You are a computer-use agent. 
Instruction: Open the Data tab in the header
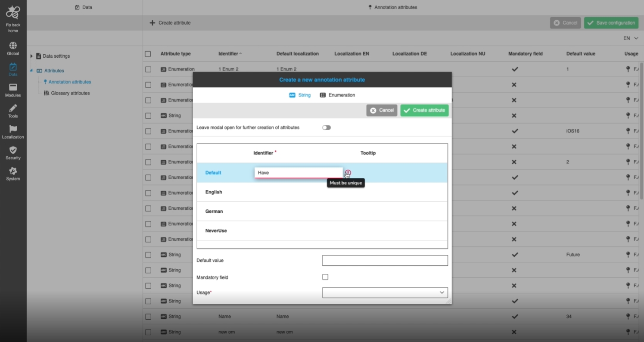(84, 7)
